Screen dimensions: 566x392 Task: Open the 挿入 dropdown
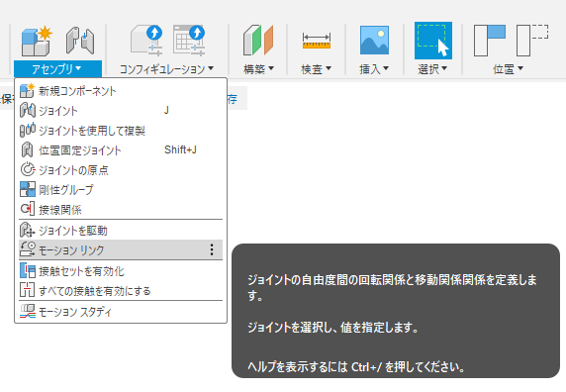[x=374, y=69]
